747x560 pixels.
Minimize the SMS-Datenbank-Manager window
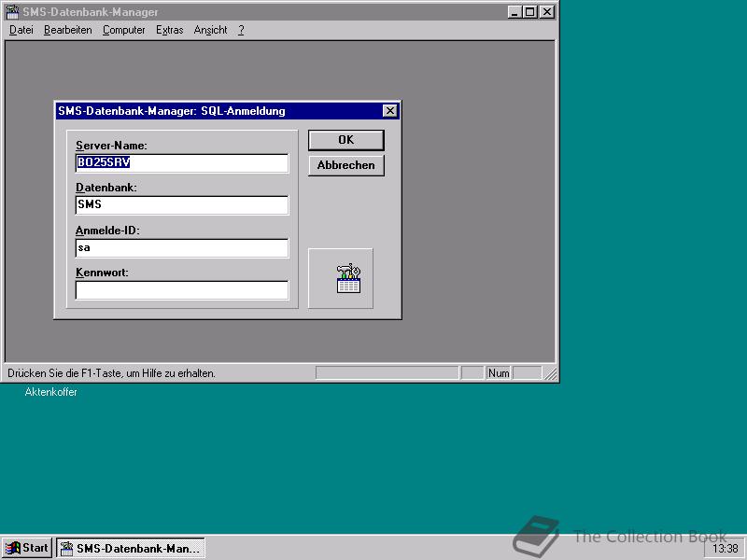(x=514, y=12)
